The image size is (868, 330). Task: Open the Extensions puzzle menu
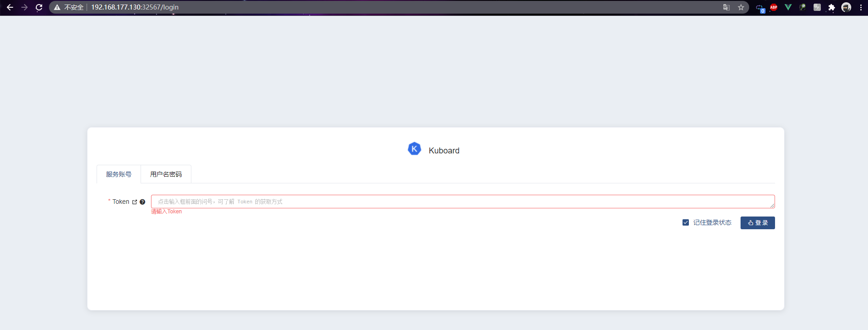832,7
